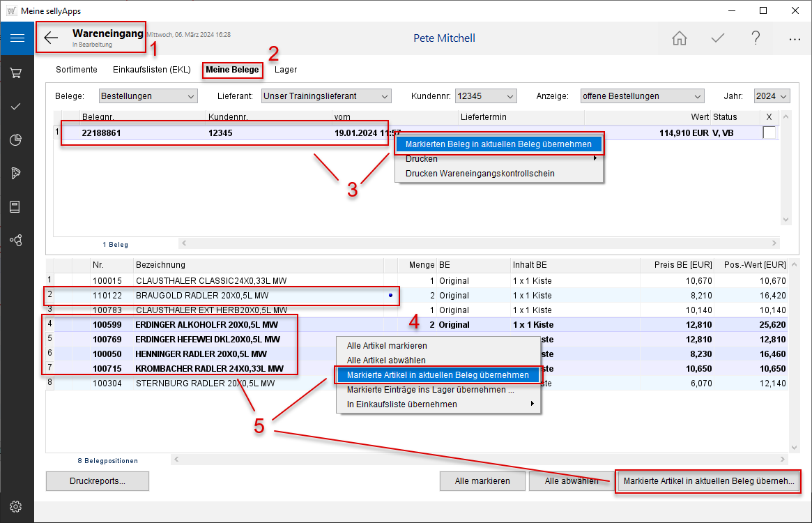Expand the Jahr 2024 dropdown
The width and height of the screenshot is (812, 523).
(772, 96)
